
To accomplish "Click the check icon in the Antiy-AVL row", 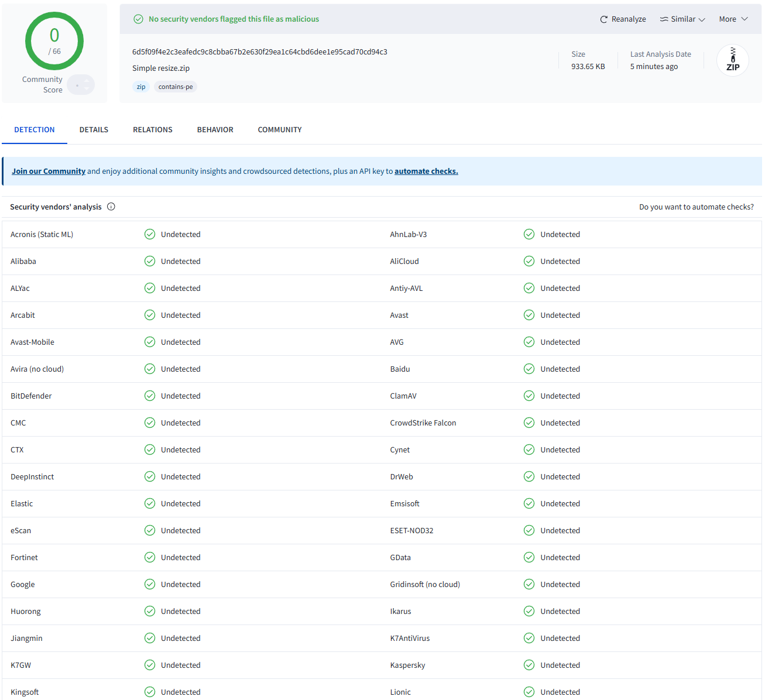I will pyautogui.click(x=529, y=288).
